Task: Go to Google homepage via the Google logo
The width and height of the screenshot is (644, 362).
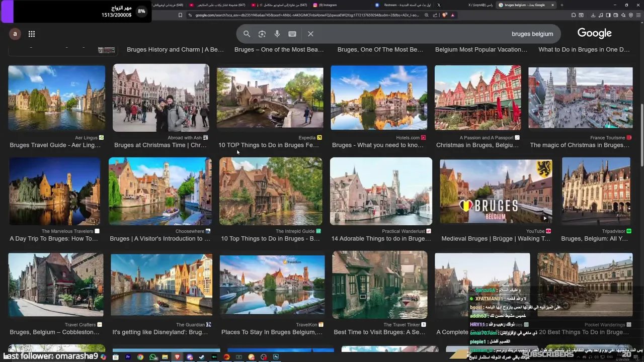Action: click(594, 33)
